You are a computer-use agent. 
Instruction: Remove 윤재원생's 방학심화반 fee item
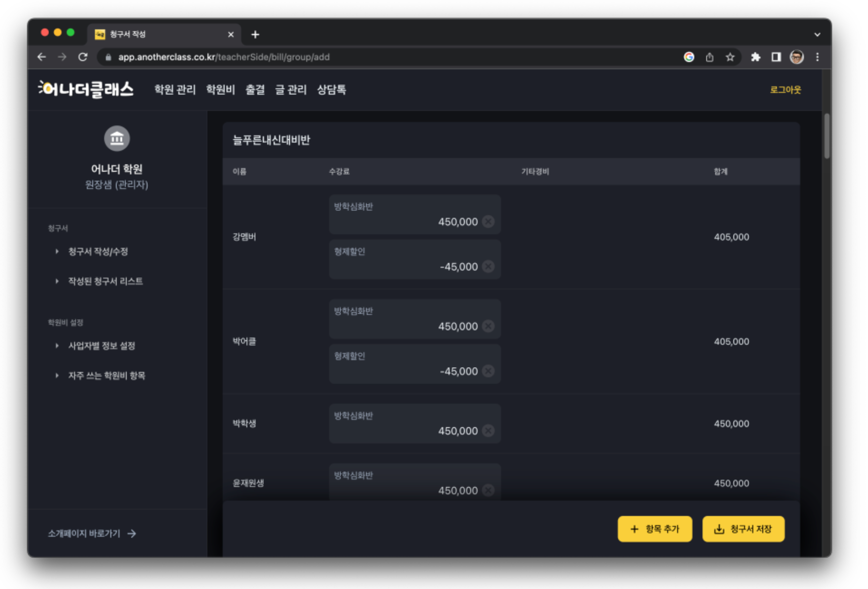point(488,490)
